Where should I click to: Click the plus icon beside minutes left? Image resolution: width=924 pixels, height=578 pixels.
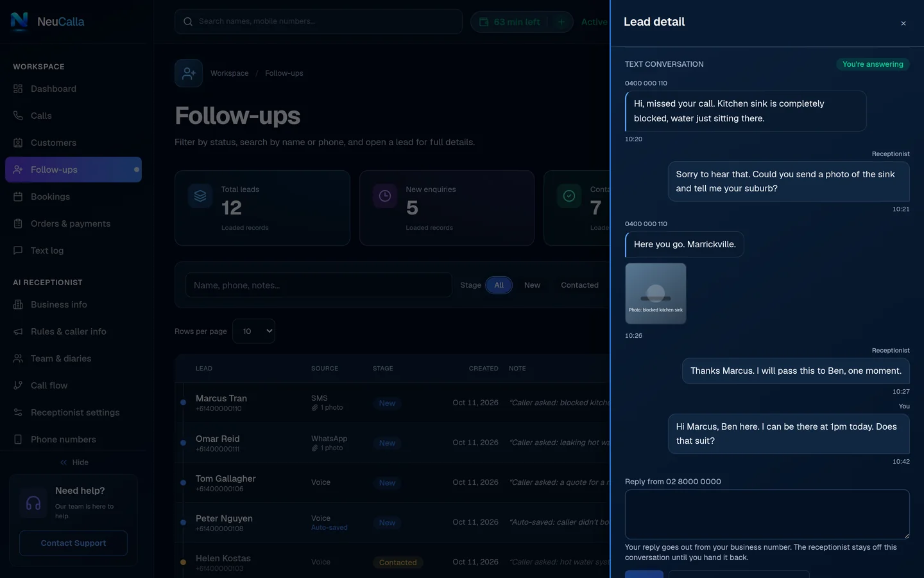coord(561,22)
